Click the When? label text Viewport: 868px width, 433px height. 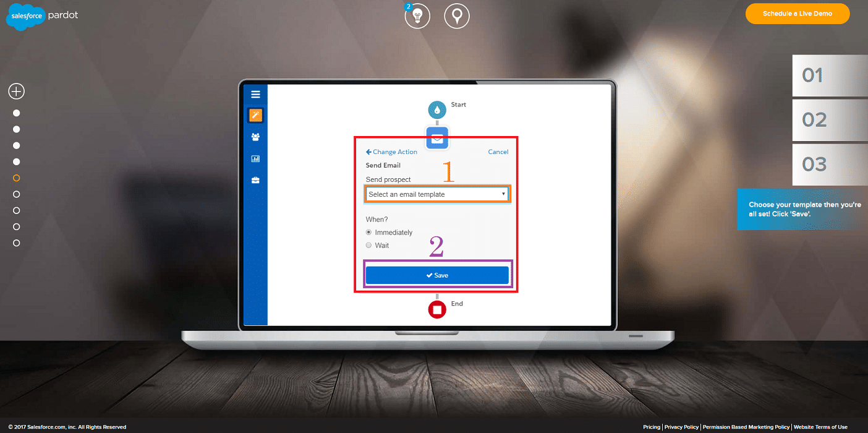point(377,220)
